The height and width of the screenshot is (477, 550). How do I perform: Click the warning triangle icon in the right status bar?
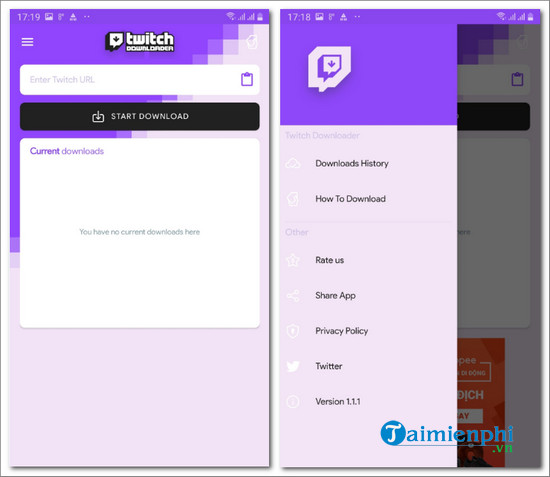(x=344, y=16)
